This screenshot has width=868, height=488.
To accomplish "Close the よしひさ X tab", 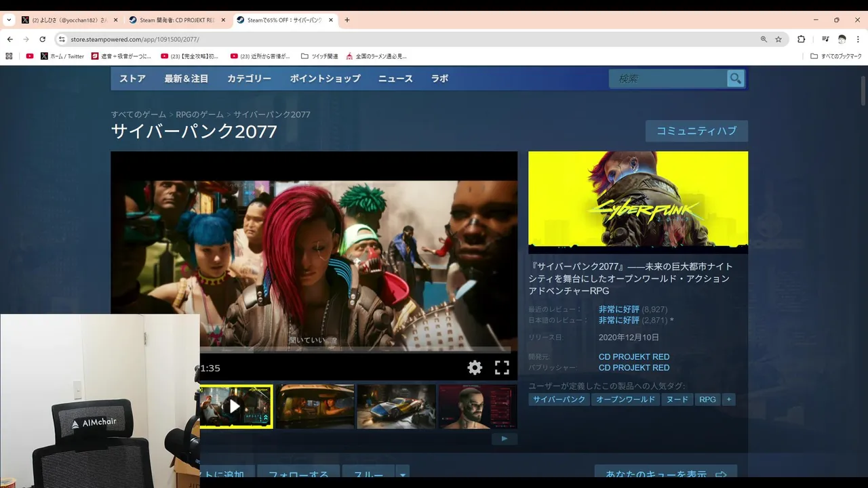I will coord(115,20).
